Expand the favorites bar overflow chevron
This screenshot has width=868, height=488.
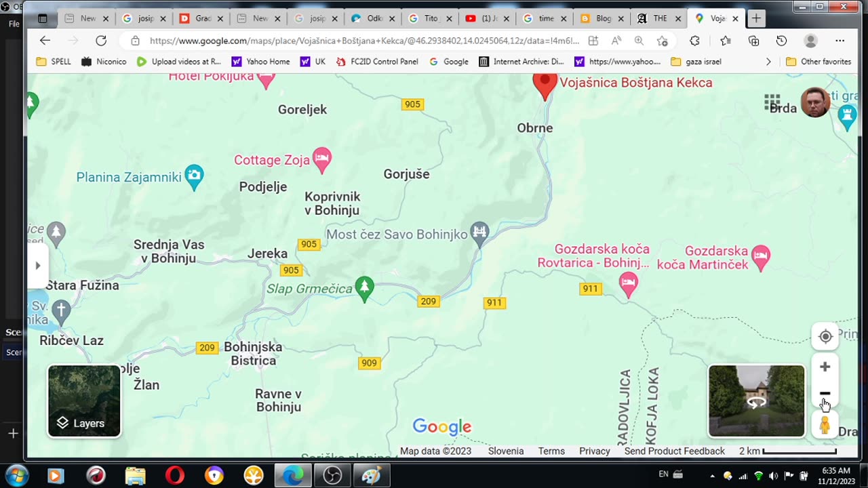[x=768, y=62]
